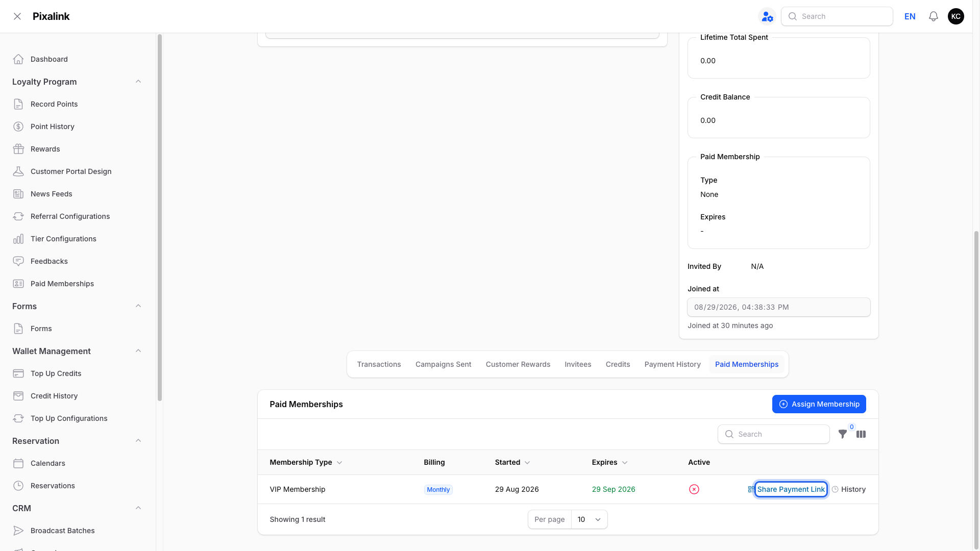Click the Tier Configurations bar chart icon
This screenshot has width=980, height=551.
click(18, 239)
